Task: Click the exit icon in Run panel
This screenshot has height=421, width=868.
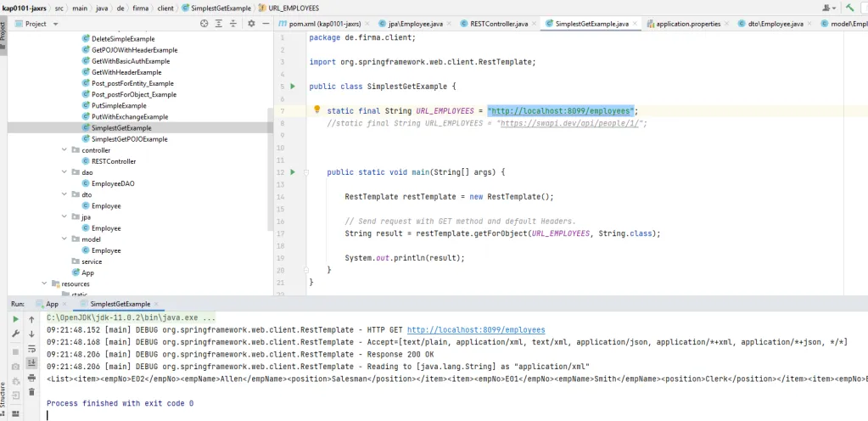Action: [15, 395]
